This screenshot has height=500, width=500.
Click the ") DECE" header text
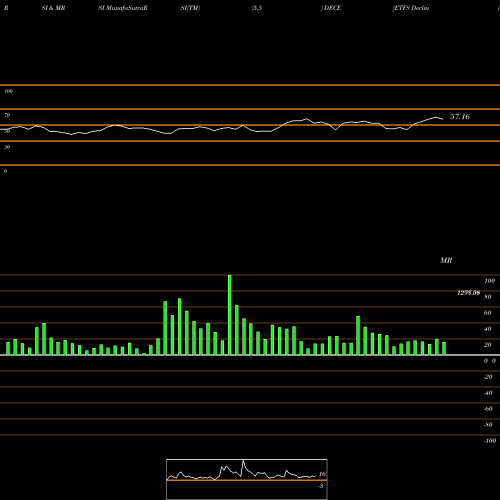tap(331, 8)
